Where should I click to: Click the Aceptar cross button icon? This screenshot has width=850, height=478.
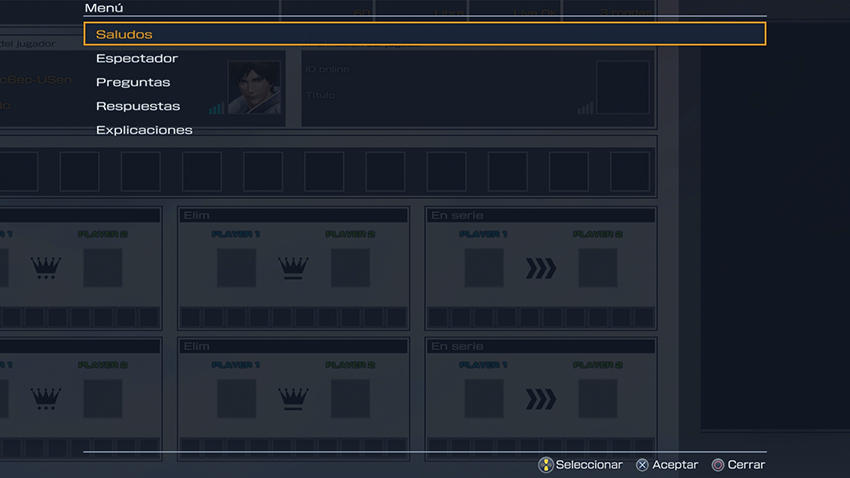(642, 464)
